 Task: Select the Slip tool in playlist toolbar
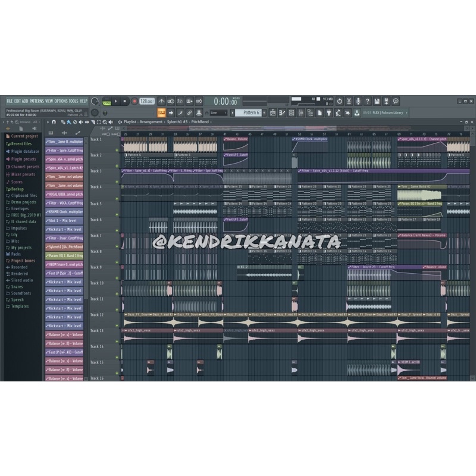[87, 122]
